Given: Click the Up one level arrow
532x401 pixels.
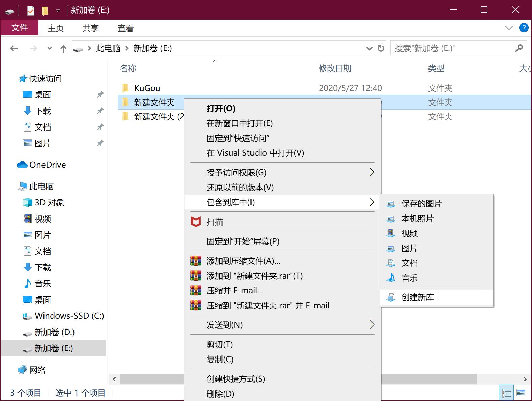Looking at the screenshot, I should point(63,49).
